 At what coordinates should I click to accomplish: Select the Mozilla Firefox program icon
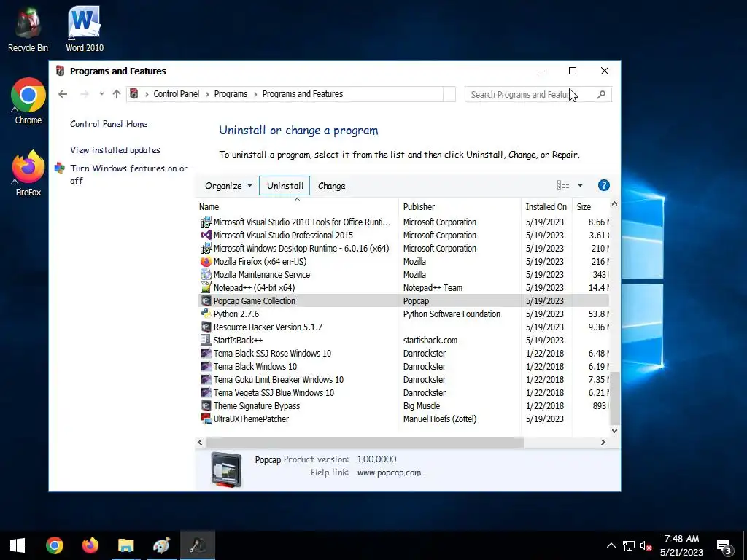(x=206, y=262)
